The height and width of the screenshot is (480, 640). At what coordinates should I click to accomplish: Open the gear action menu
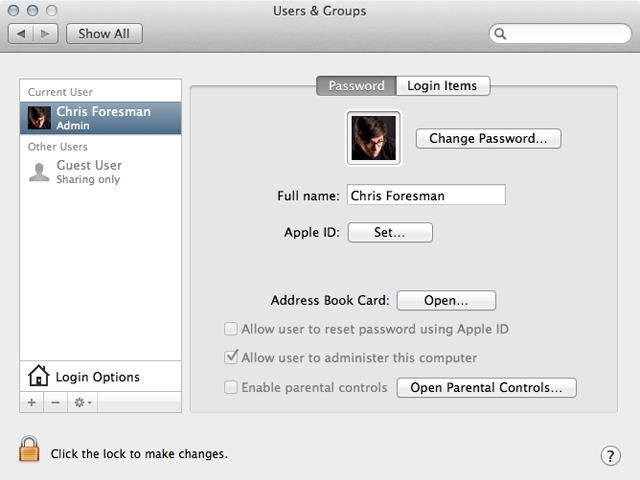point(82,402)
